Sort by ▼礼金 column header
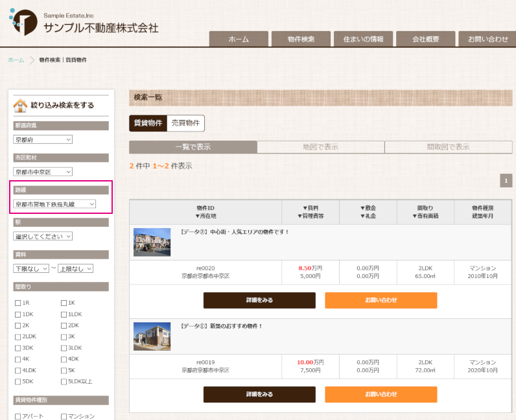 [368, 216]
